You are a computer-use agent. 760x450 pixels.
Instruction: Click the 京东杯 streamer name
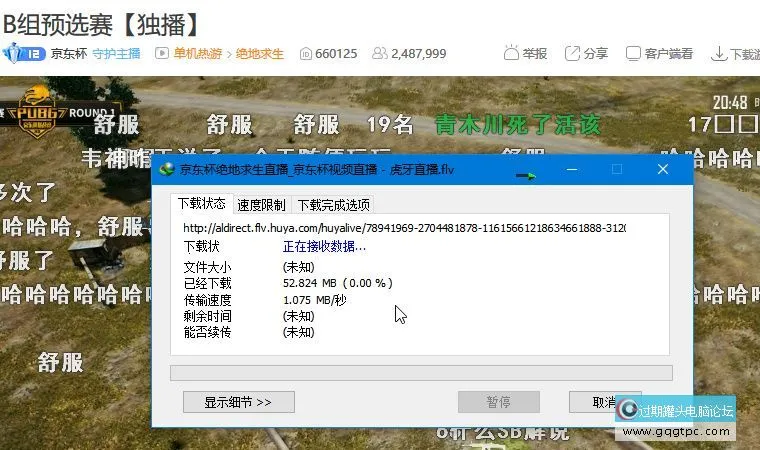pos(69,53)
